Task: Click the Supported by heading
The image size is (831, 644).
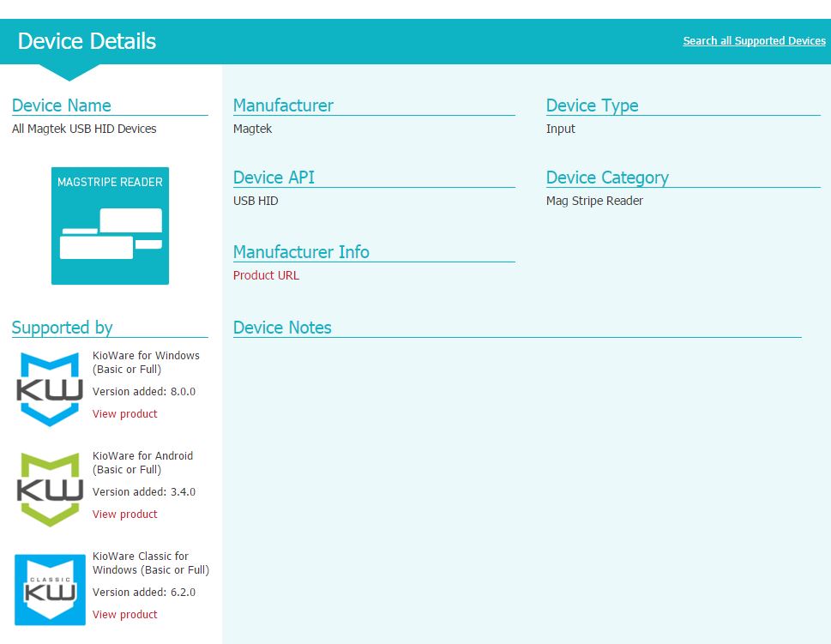Action: pos(62,328)
